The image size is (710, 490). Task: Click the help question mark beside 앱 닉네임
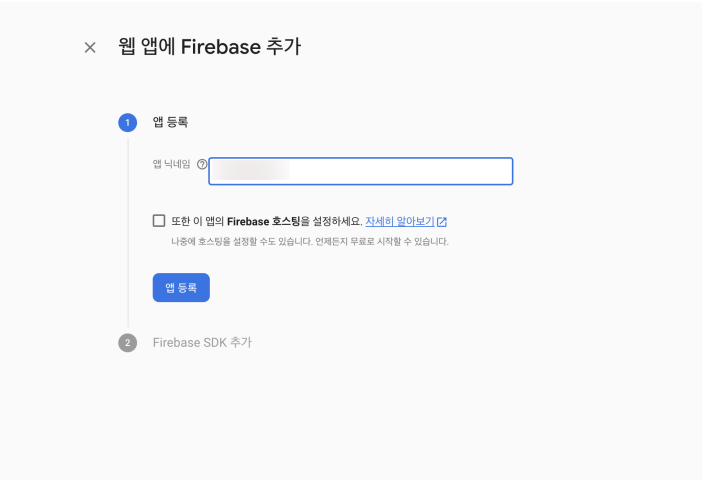tap(202, 164)
